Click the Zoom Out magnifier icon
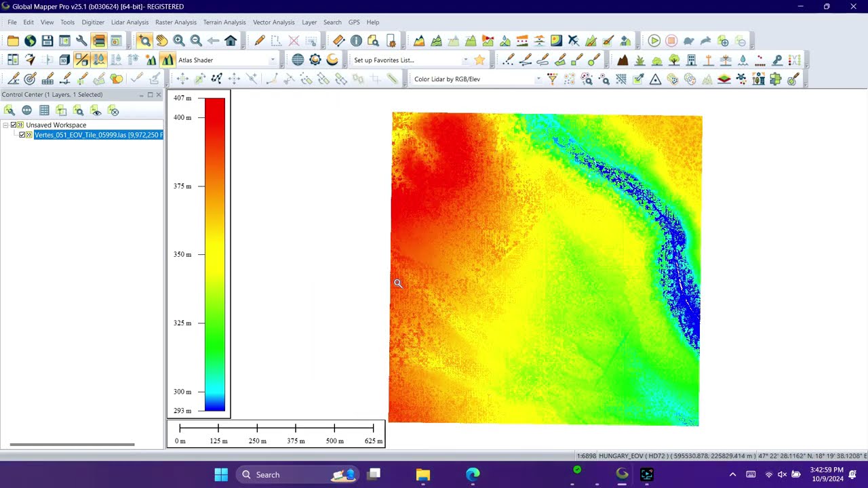This screenshot has width=868, height=488. [x=196, y=41]
